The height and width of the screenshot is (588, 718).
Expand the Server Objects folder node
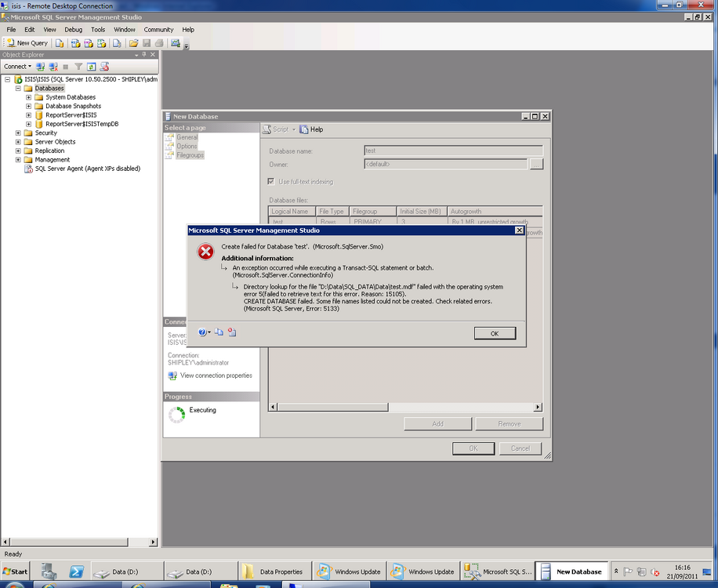pyautogui.click(x=18, y=142)
